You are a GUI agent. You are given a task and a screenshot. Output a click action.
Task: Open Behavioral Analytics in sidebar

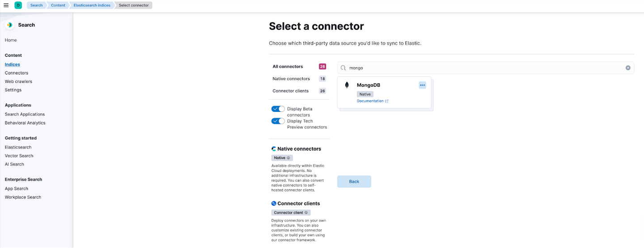(x=25, y=123)
